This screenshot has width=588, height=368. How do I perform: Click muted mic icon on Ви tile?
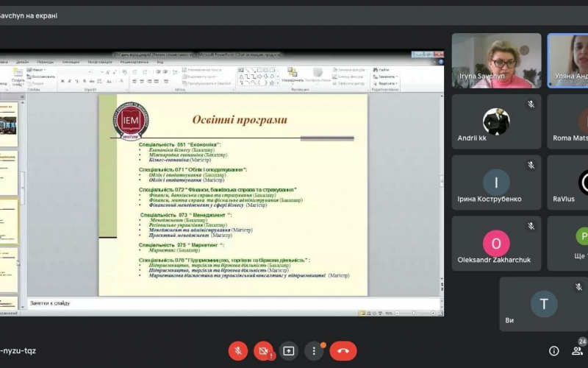point(578,287)
